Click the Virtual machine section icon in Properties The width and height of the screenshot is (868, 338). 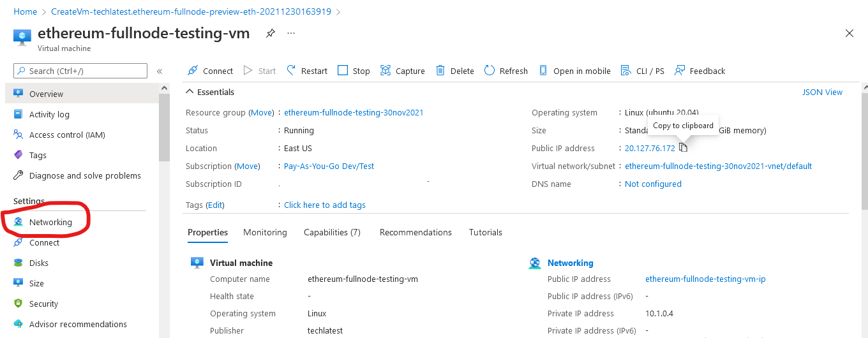[197, 263]
